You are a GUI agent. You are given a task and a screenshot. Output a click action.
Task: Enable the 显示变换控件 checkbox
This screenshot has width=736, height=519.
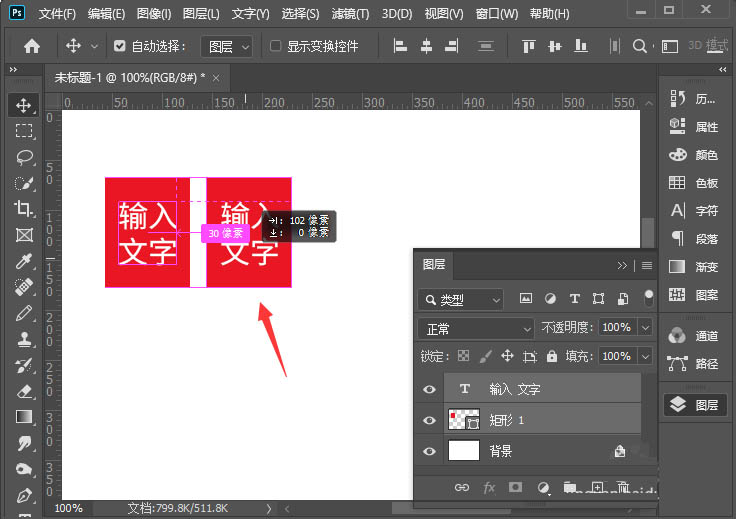(275, 46)
